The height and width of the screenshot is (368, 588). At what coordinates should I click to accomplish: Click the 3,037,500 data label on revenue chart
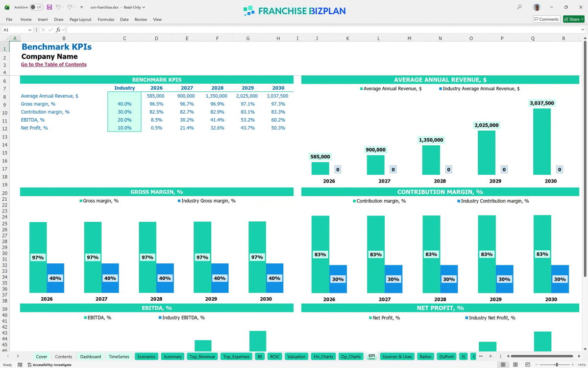542,103
